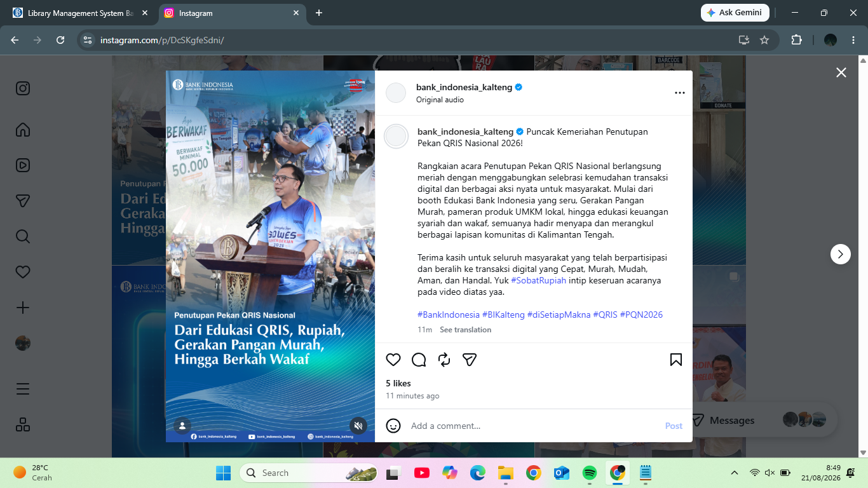Play the QRIS video in the post

pyautogui.click(x=270, y=256)
